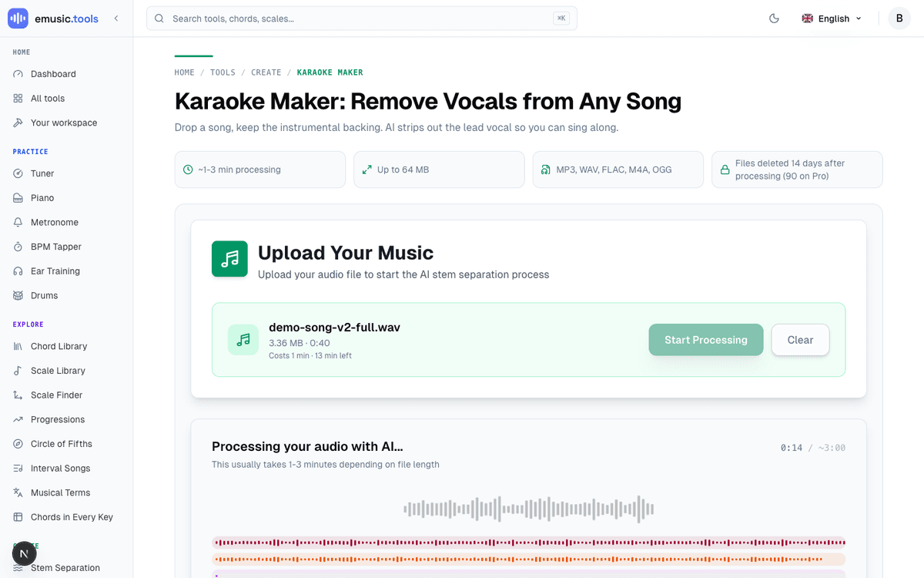The image size is (924, 578).
Task: Click the All tools grid icon
Action: pos(18,99)
